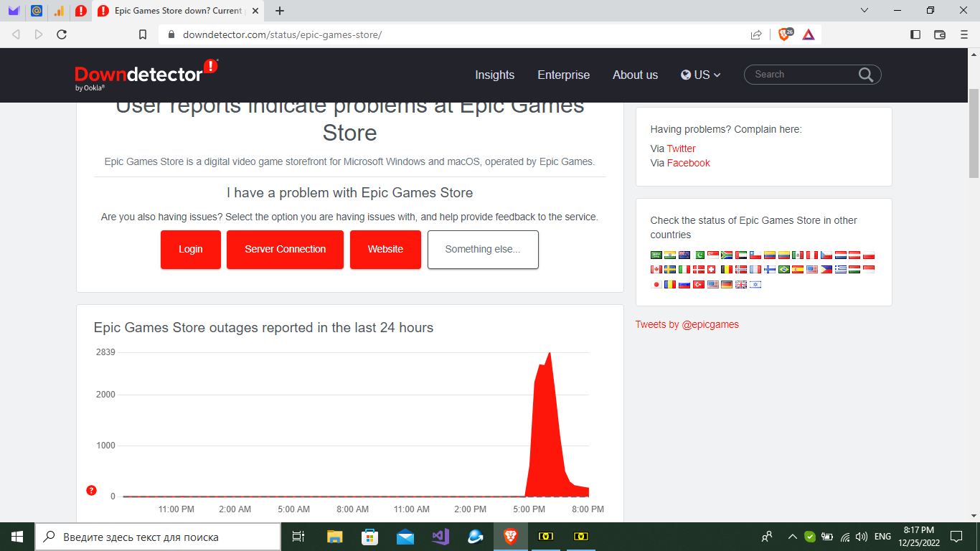The height and width of the screenshot is (551, 980).
Task: Open the Mexico flag status link
Action: pos(798,255)
